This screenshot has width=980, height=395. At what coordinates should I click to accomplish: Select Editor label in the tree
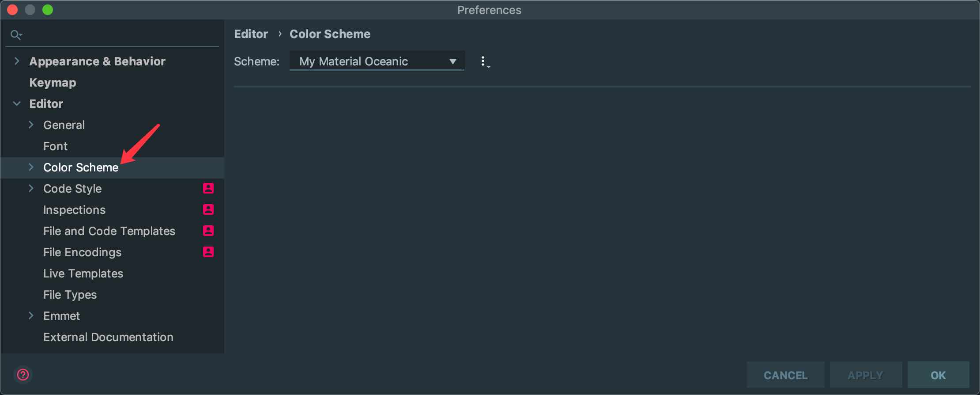tap(46, 104)
